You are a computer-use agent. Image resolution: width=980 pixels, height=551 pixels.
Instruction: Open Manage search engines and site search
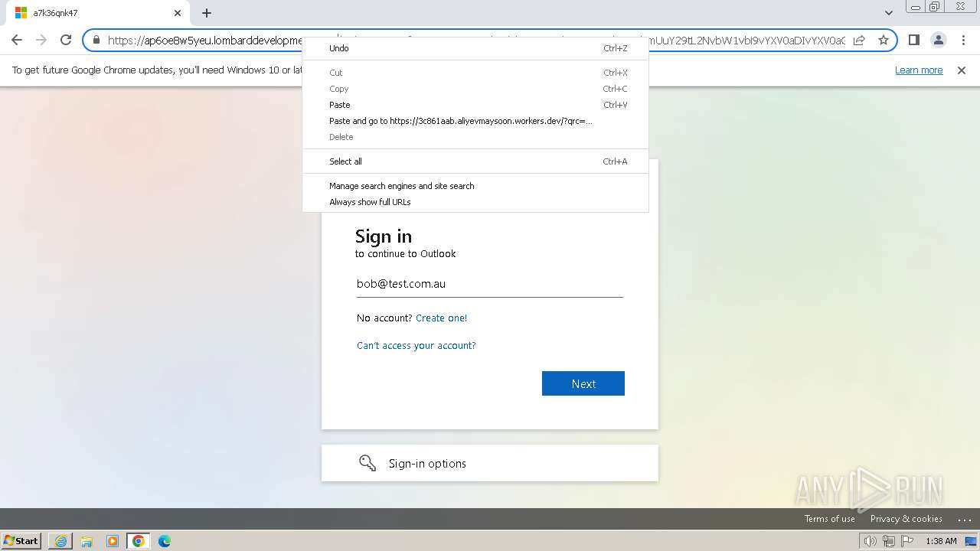click(475, 186)
